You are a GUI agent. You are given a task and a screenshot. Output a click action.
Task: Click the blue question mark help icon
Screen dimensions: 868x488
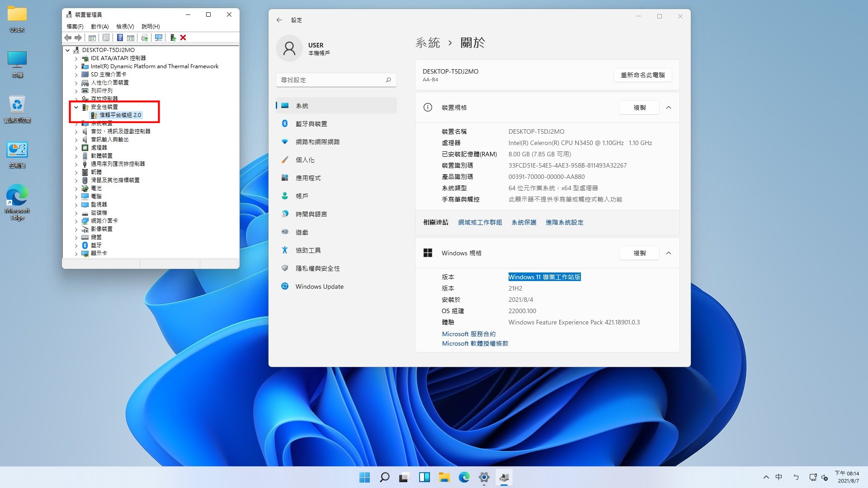120,38
